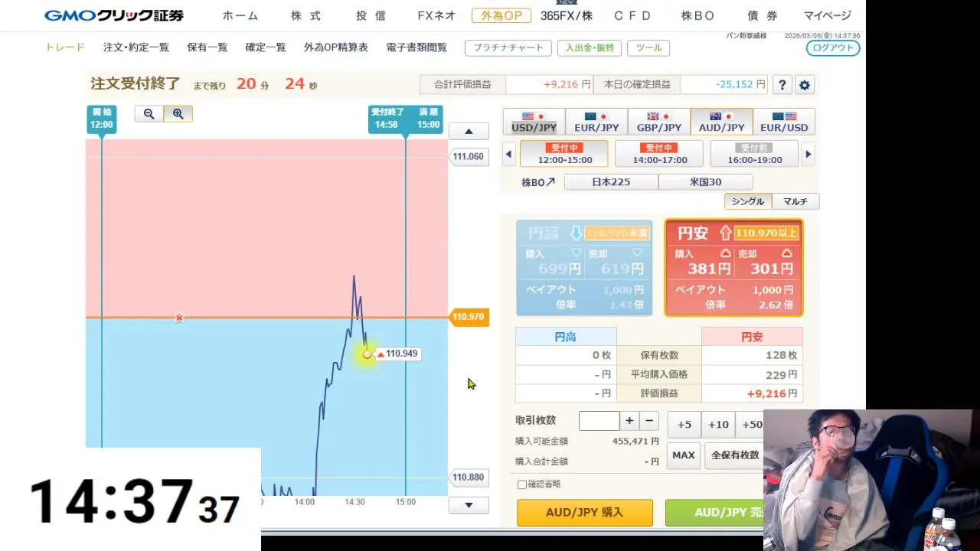Open the 投信 menu
Image resolution: width=980 pixels, height=551 pixels.
pyautogui.click(x=371, y=15)
